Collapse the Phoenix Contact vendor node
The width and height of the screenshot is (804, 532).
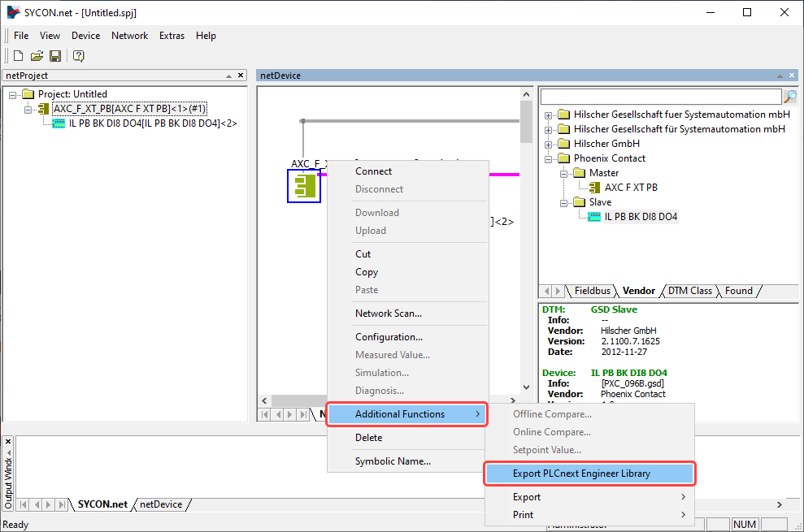coord(548,159)
